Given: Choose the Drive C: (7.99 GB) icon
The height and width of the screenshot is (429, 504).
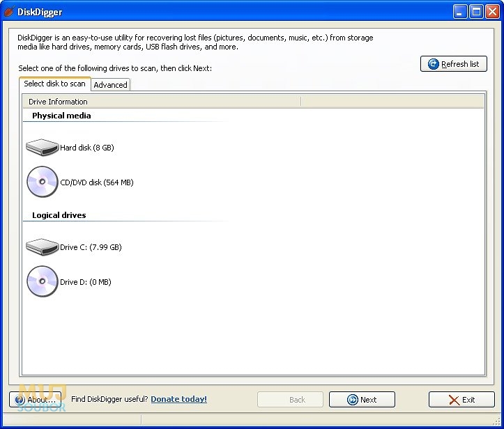Looking at the screenshot, I should point(42,247).
